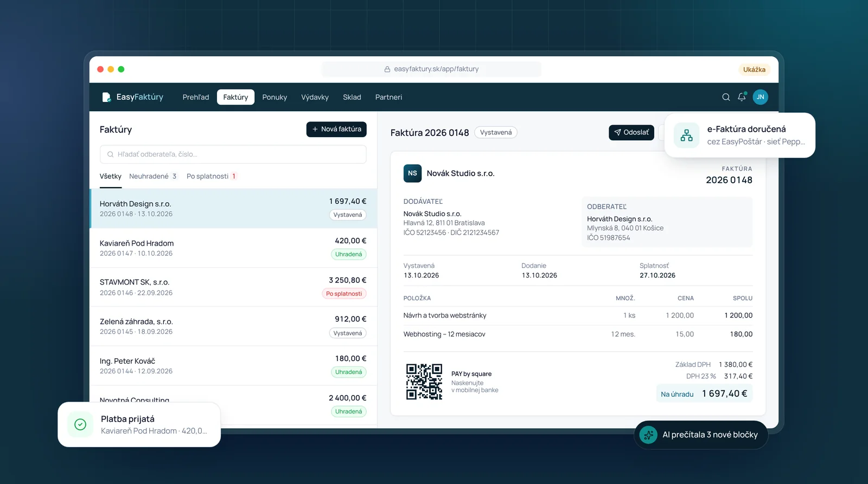Focus the Hľadať odberateľa search field
The image size is (868, 484).
(233, 154)
